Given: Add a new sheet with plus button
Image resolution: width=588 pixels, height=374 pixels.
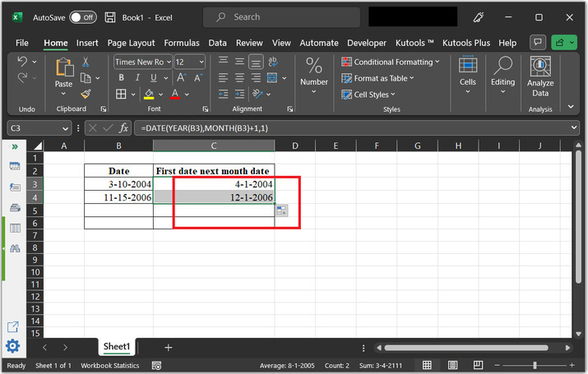Looking at the screenshot, I should pyautogui.click(x=169, y=348).
